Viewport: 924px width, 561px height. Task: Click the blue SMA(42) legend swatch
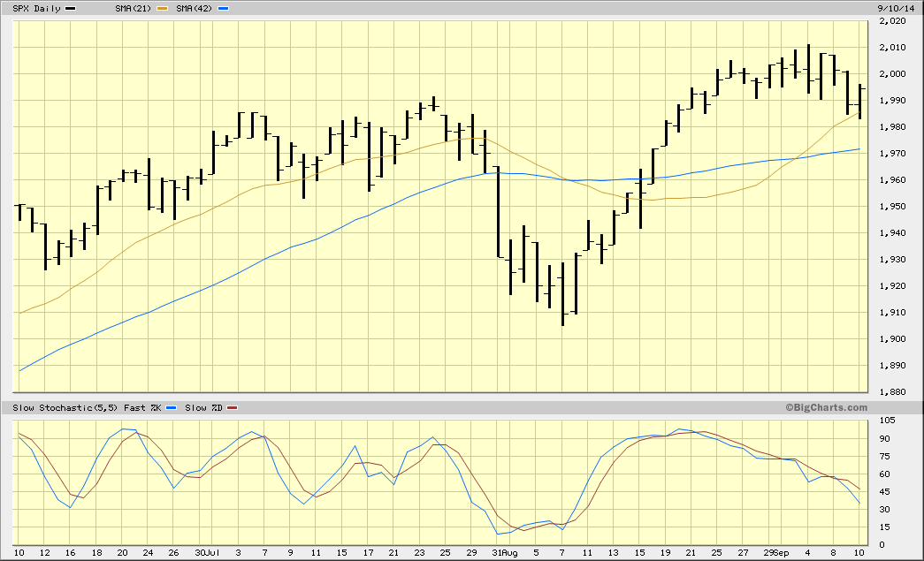point(224,9)
